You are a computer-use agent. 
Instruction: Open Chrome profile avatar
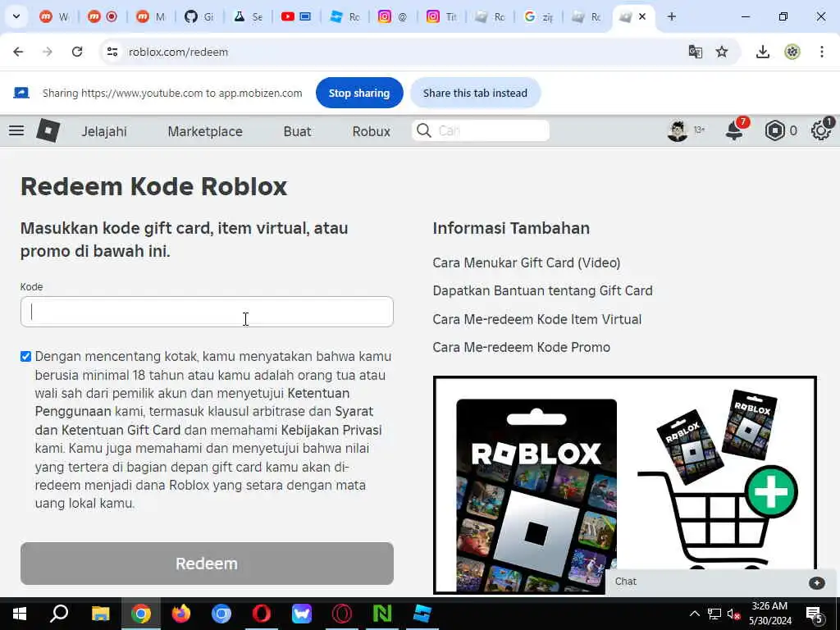coord(792,52)
